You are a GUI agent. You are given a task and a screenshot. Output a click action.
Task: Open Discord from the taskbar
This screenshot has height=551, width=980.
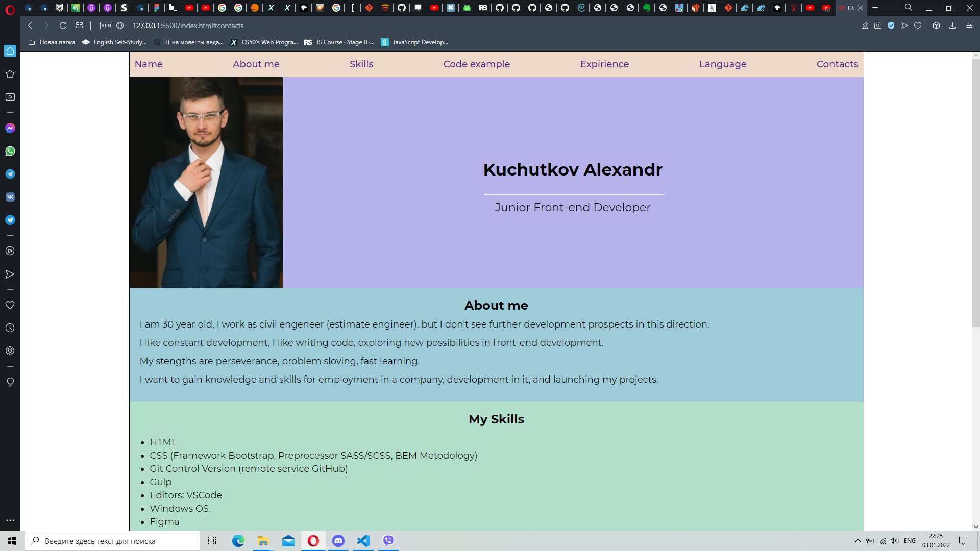[338, 541]
